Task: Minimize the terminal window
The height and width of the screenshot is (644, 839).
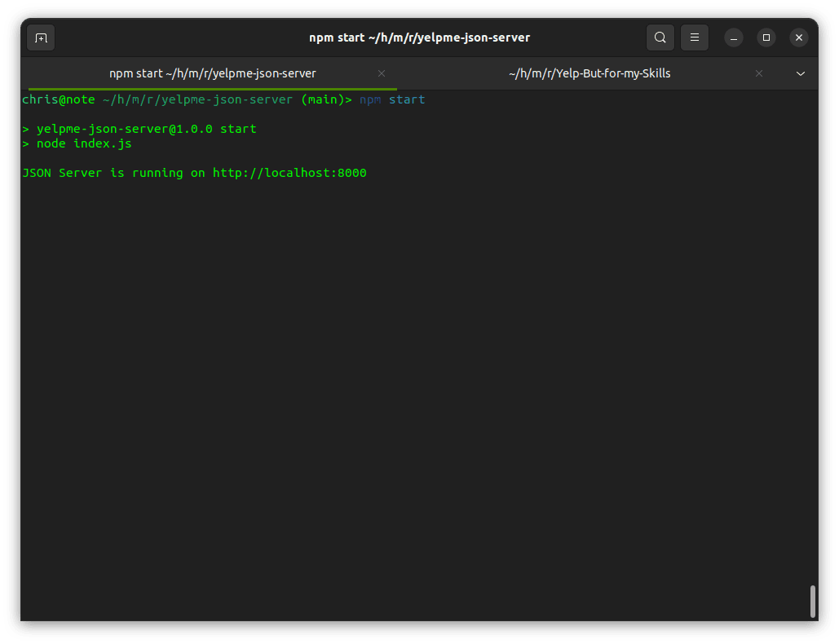Action: point(734,38)
